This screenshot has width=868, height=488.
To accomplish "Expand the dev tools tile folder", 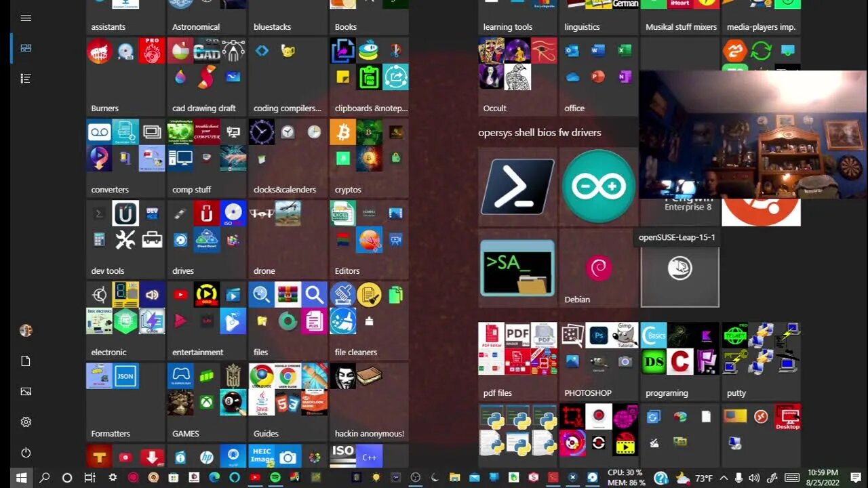I will pos(125,239).
